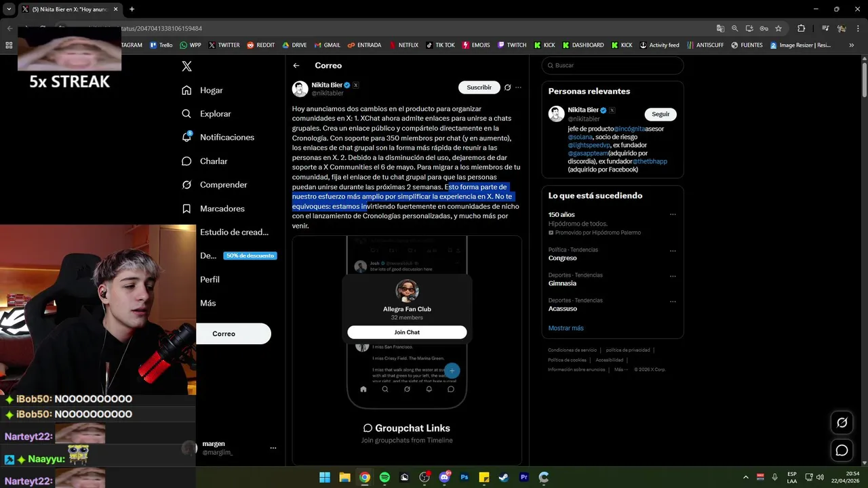
Task: Click the zoom magnifier in the address bar
Action: click(x=735, y=28)
